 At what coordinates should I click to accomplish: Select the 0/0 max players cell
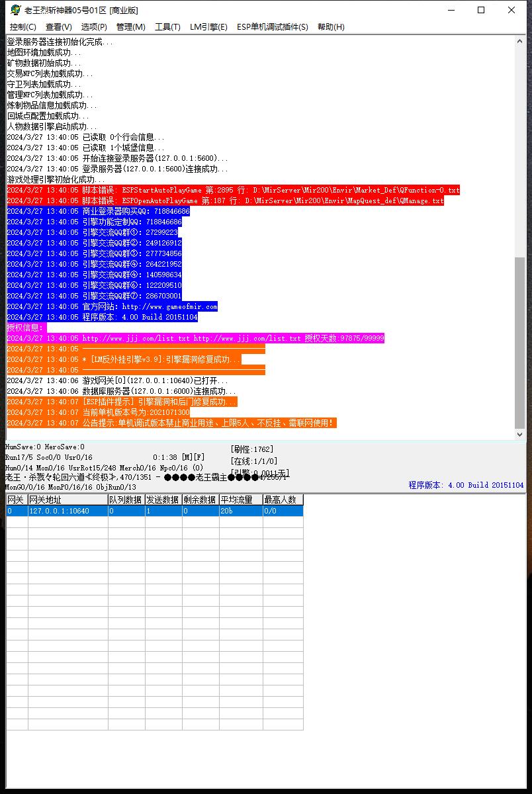[283, 511]
